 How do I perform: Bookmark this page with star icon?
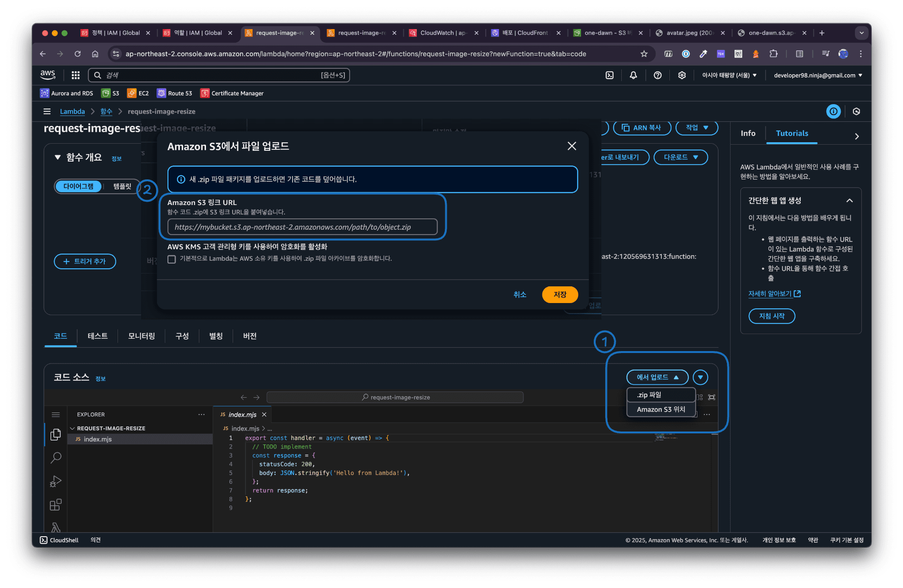pos(644,54)
